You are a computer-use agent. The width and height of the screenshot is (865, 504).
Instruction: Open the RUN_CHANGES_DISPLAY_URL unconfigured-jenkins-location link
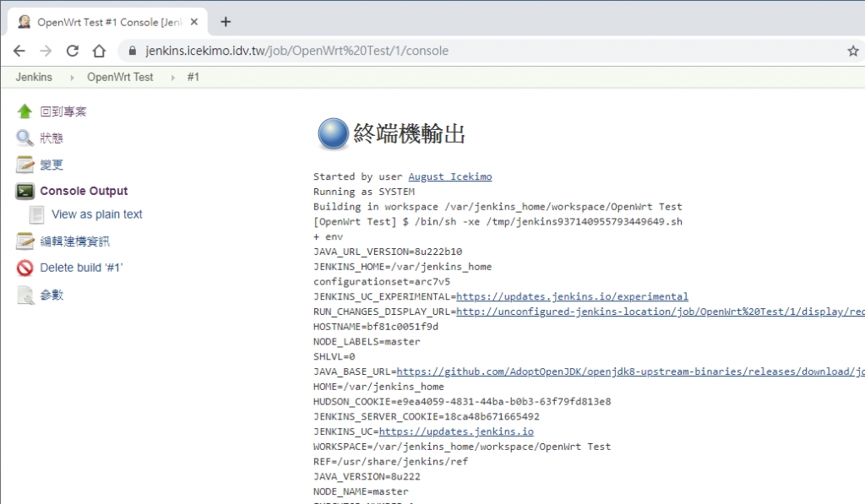pos(661,312)
